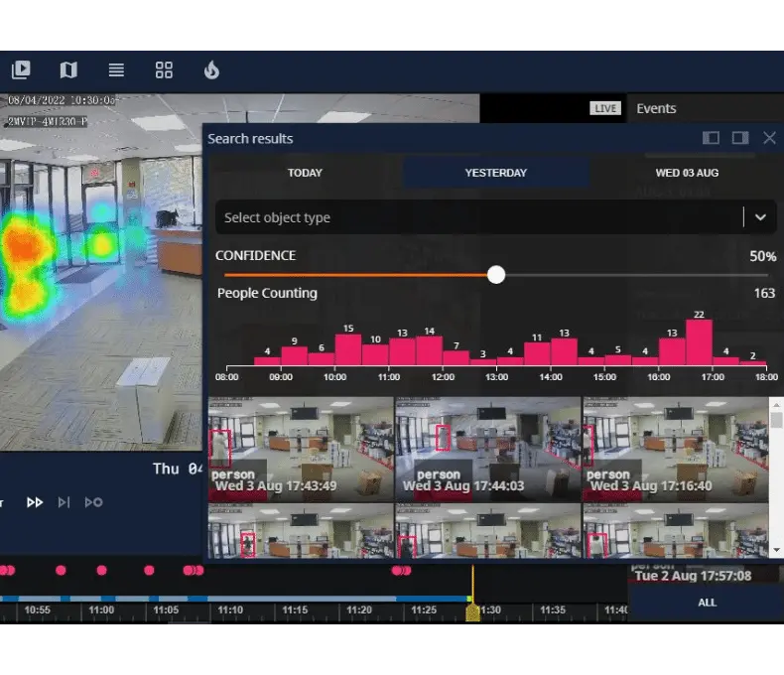Click the Events panel header
Screen dimensions: 784x675
click(656, 108)
